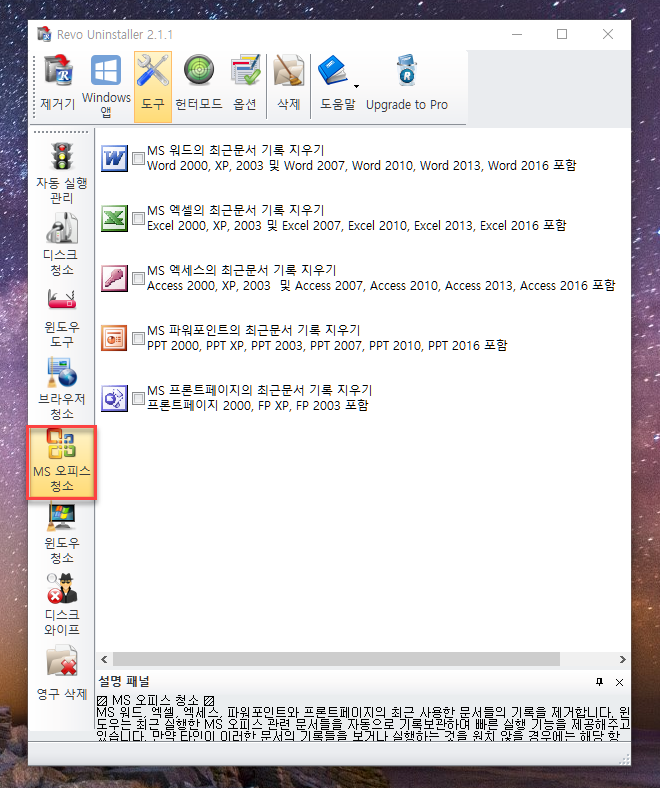Open 영구 삭제 sidebar tool
The image size is (660, 788).
[62, 674]
